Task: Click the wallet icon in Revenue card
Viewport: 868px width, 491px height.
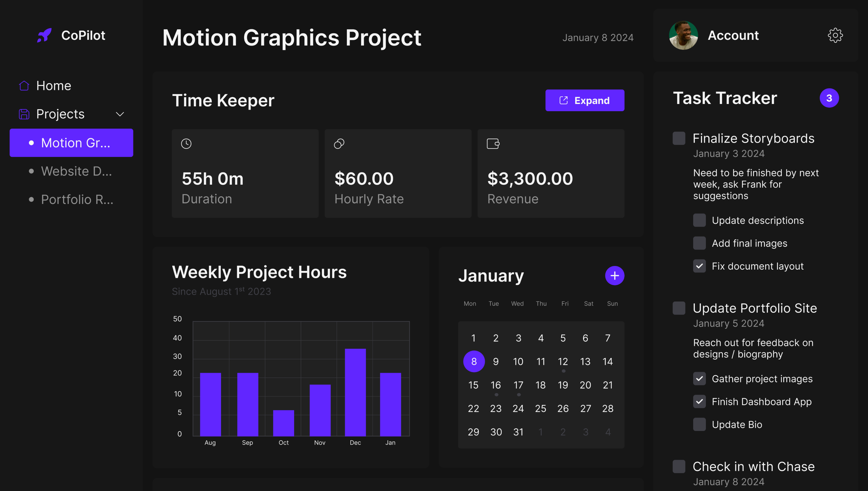Action: point(493,144)
